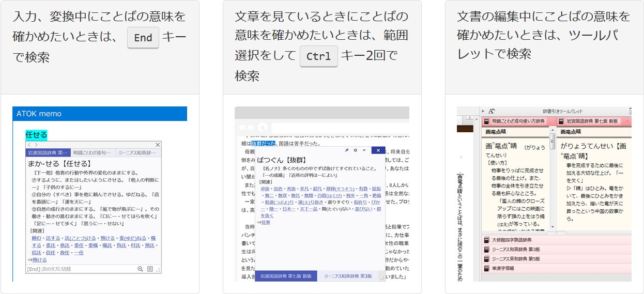Open the related word link 託する
Viewport: 644px width, 294px height.
click(x=53, y=238)
